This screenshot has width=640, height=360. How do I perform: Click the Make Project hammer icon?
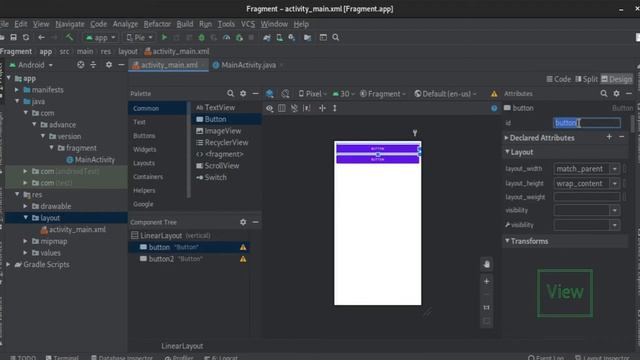coord(69,38)
